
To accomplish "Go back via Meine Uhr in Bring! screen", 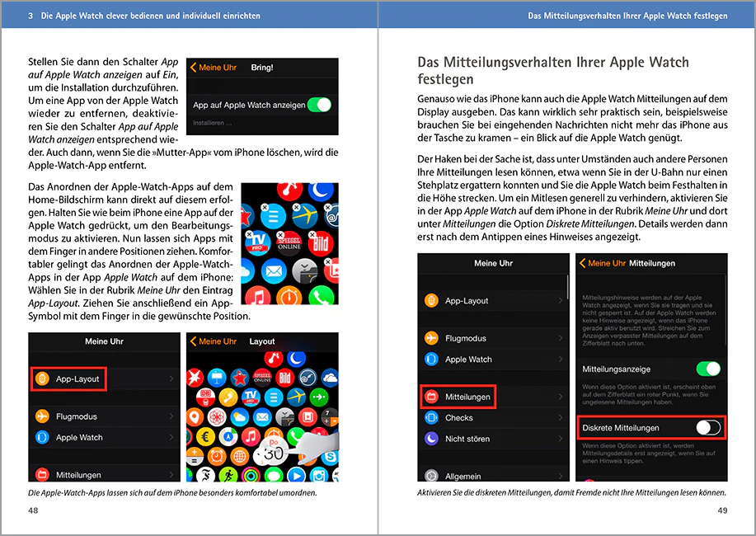I will click(213, 68).
